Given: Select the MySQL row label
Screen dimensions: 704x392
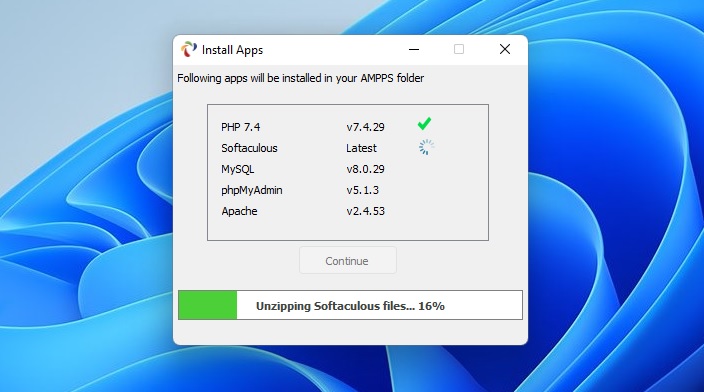Looking at the screenshot, I should coord(238,169).
